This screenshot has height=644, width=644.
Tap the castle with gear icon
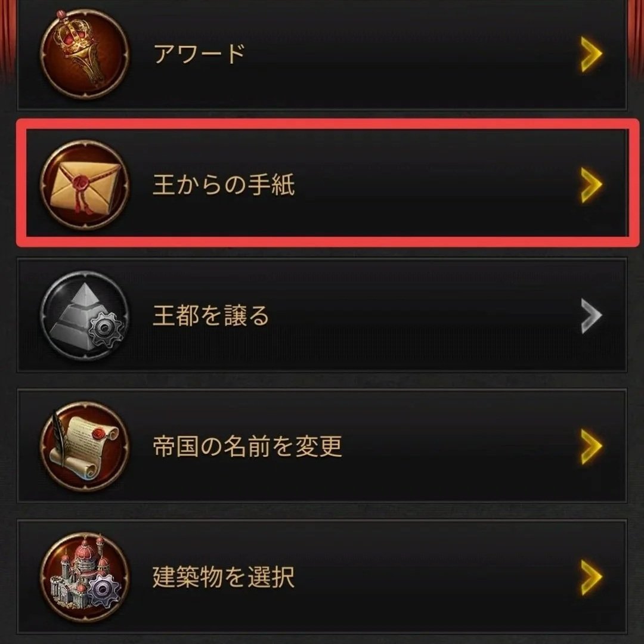tap(85, 577)
